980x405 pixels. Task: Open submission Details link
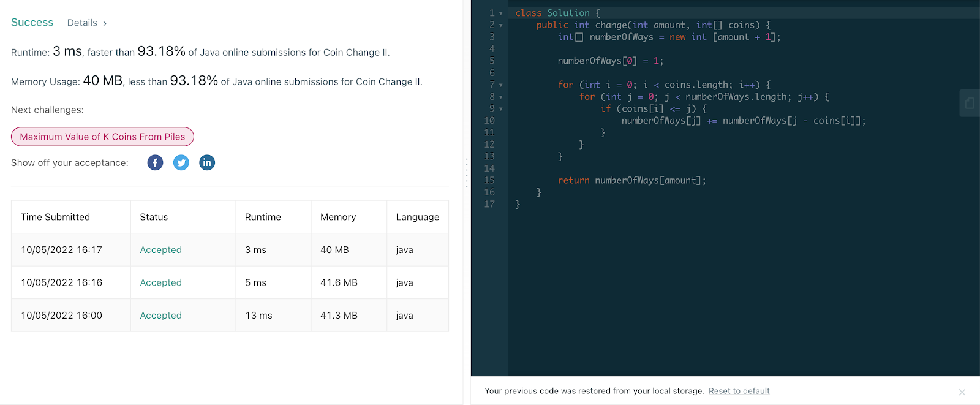point(87,23)
